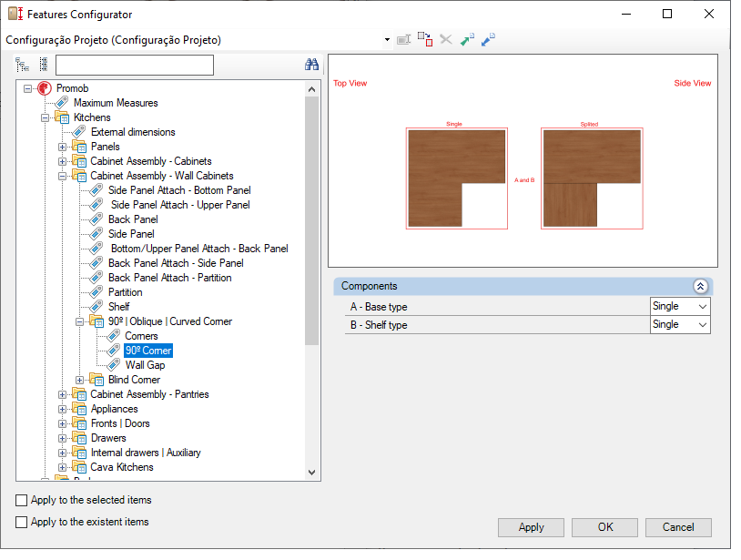Enable Apply to the existent items checkbox
The image size is (741, 560).
21,522
